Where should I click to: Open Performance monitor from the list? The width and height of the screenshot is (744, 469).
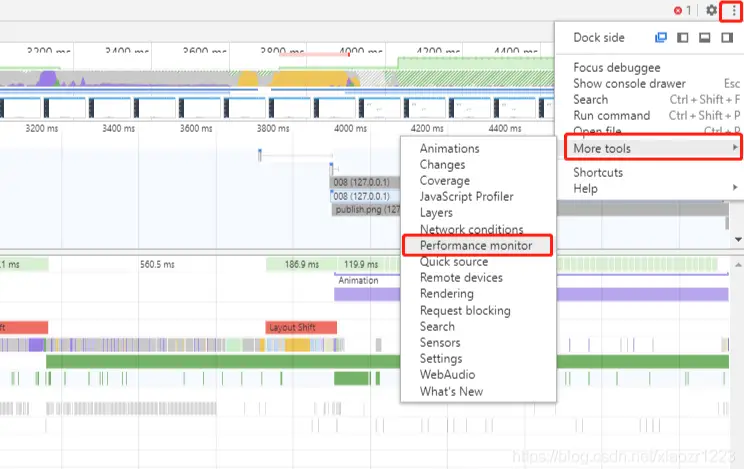[476, 245]
